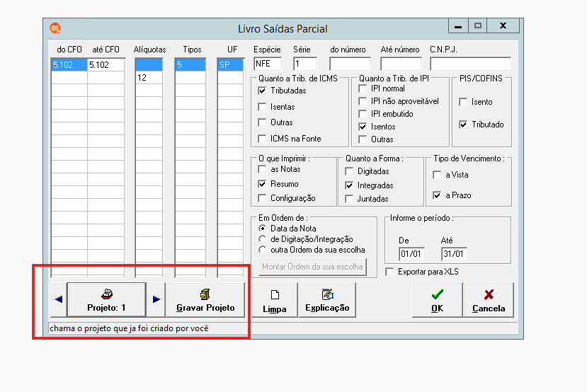The width and height of the screenshot is (587, 392).
Task: Check the as Notas print option
Action: click(x=263, y=169)
